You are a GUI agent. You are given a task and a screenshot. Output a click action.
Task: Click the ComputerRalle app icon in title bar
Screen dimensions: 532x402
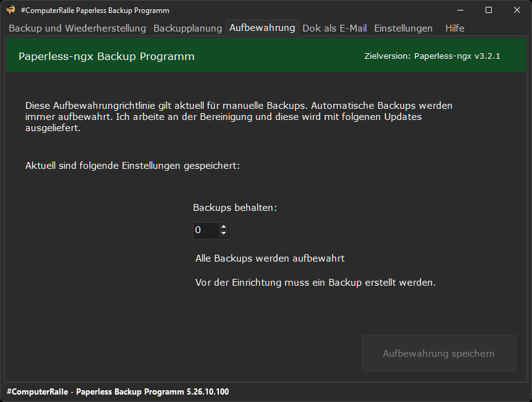coord(11,10)
